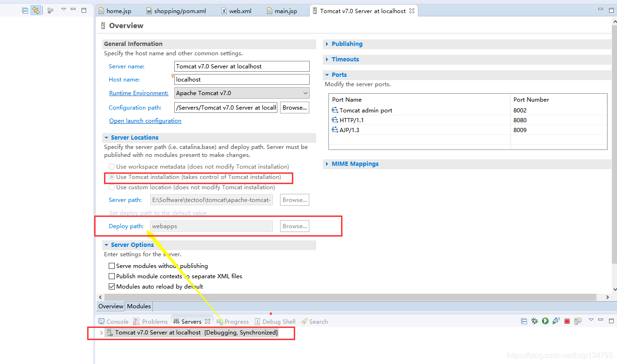Click vertical scrollbar down arrow in editor
Viewport: 617px width, 364px height.
click(614, 290)
